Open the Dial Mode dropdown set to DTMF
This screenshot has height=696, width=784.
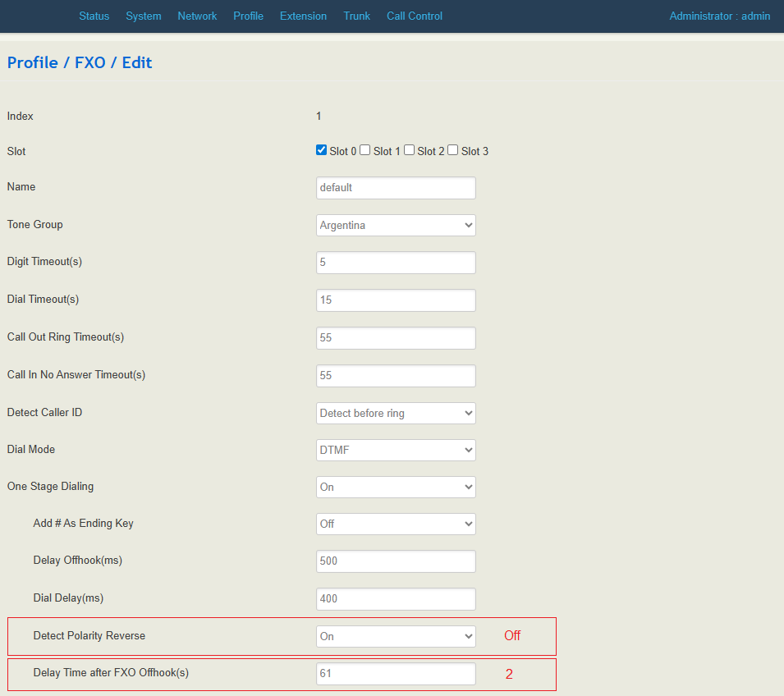pyautogui.click(x=396, y=450)
